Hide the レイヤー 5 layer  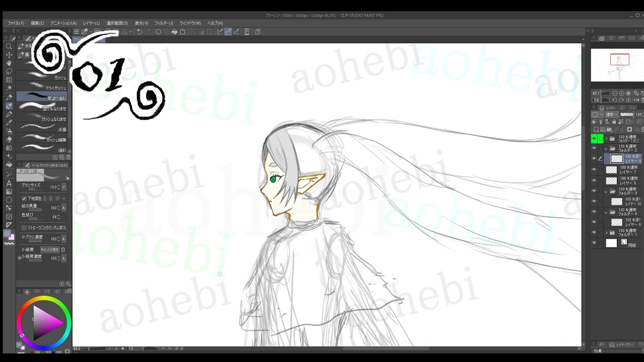[x=594, y=180]
